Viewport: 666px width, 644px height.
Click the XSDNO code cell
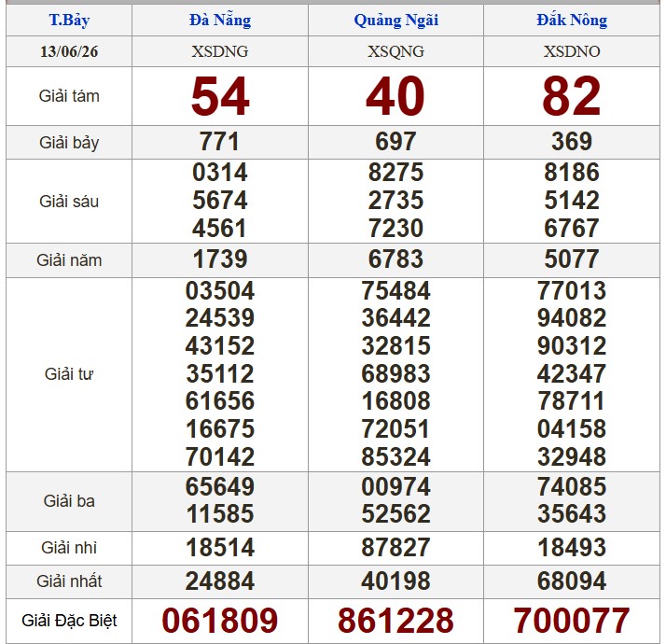[572, 51]
